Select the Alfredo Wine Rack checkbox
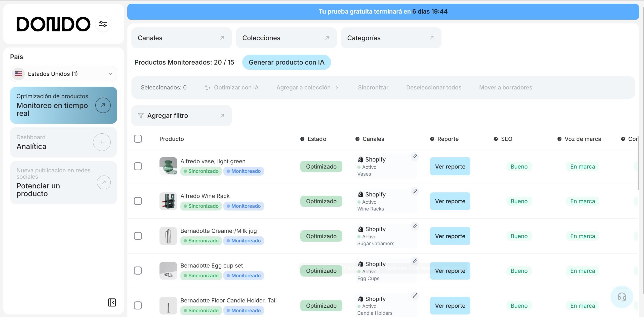This screenshot has height=317, width=644. (138, 201)
